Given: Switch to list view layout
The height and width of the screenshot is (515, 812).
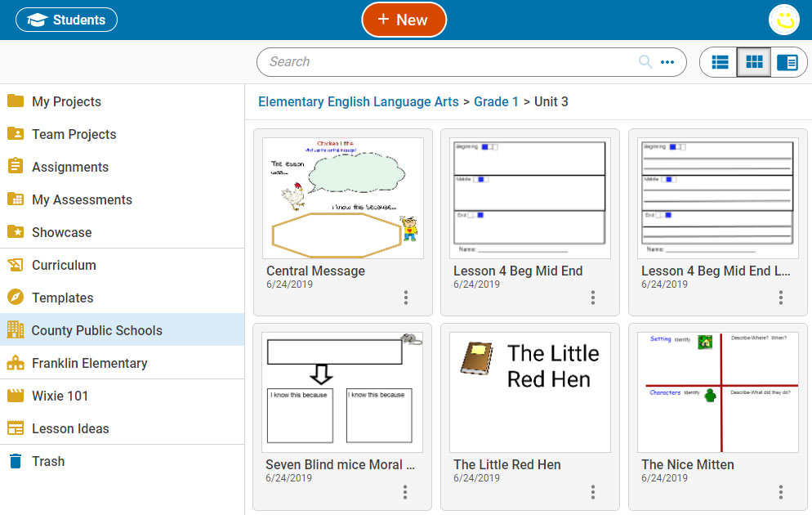Looking at the screenshot, I should (x=720, y=62).
